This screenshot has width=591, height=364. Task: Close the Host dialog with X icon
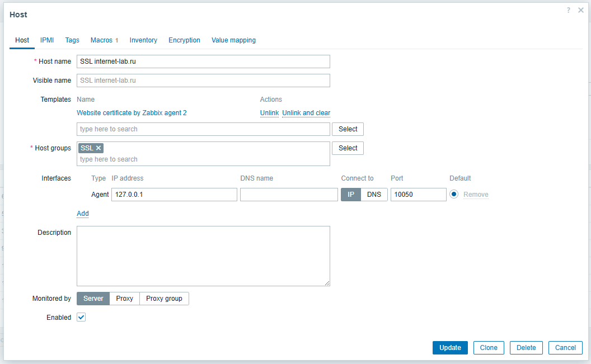point(581,11)
